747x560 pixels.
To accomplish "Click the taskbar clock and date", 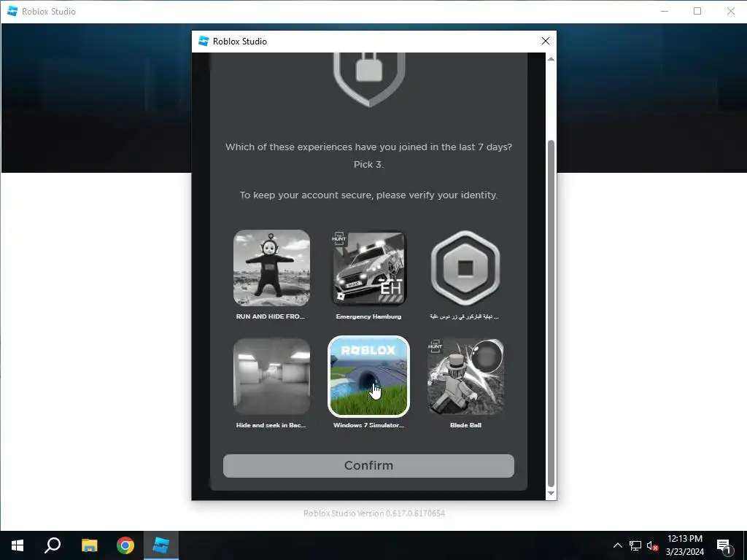I will [684, 545].
